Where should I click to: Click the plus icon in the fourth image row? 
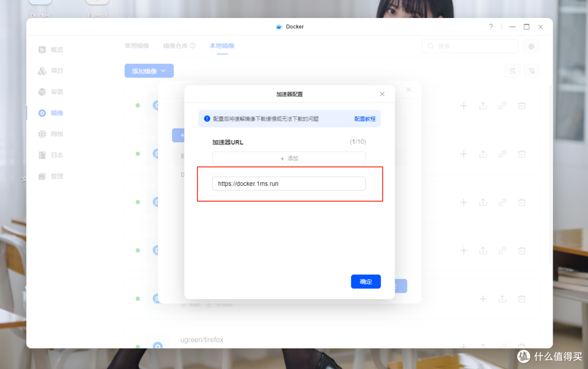tap(464, 251)
